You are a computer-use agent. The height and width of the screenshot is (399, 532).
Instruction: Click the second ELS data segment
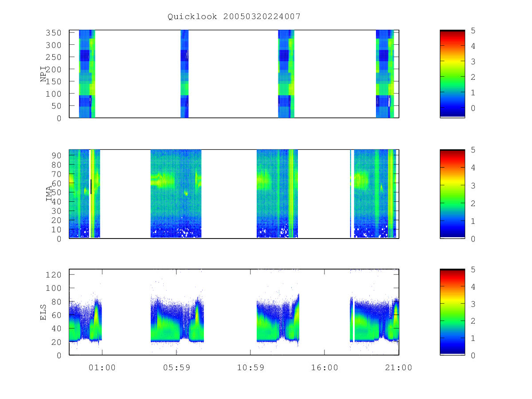click(x=177, y=319)
